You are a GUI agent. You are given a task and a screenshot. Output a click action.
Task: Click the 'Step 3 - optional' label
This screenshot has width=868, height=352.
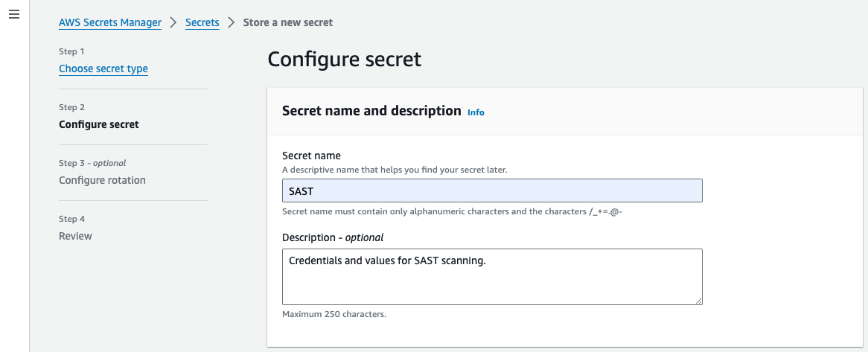pyautogui.click(x=92, y=163)
